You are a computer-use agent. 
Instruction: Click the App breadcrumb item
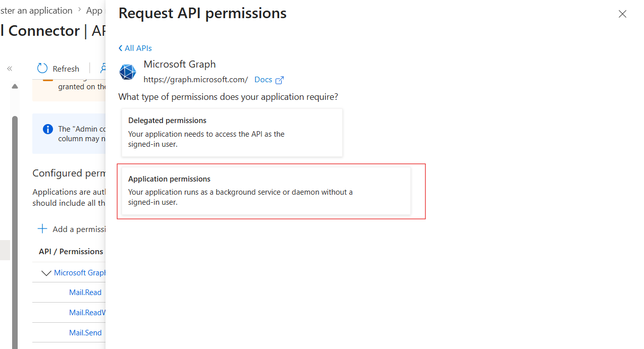click(94, 11)
